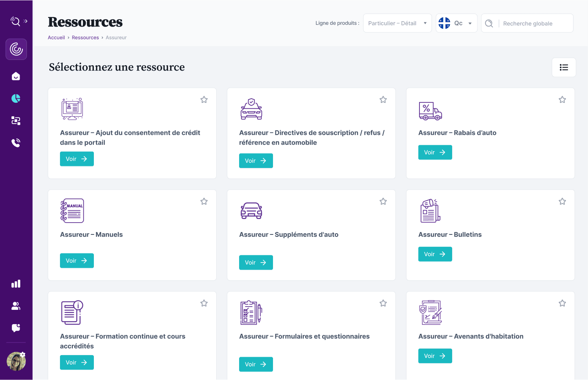Click the users icon in the sidebar
Image resolution: width=588 pixels, height=380 pixels.
pos(16,306)
